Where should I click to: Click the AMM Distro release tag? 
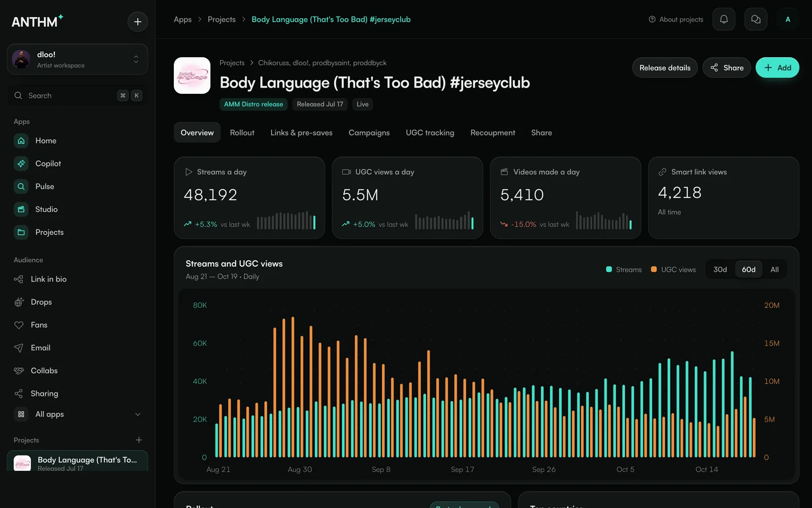click(x=253, y=104)
